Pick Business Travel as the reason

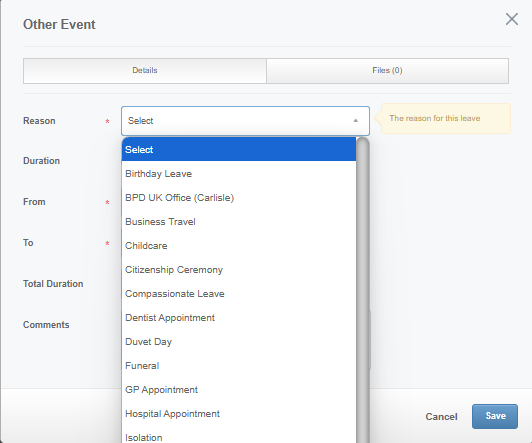pyautogui.click(x=239, y=222)
